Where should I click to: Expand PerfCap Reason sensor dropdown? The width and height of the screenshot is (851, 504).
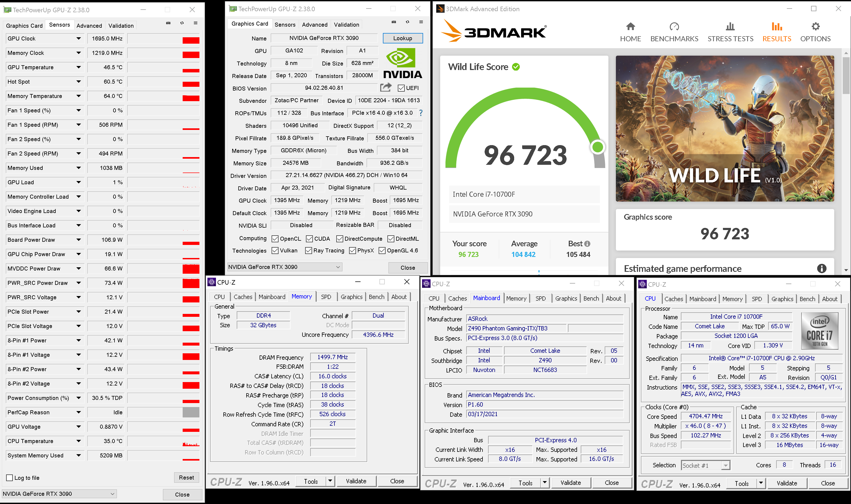coord(79,412)
